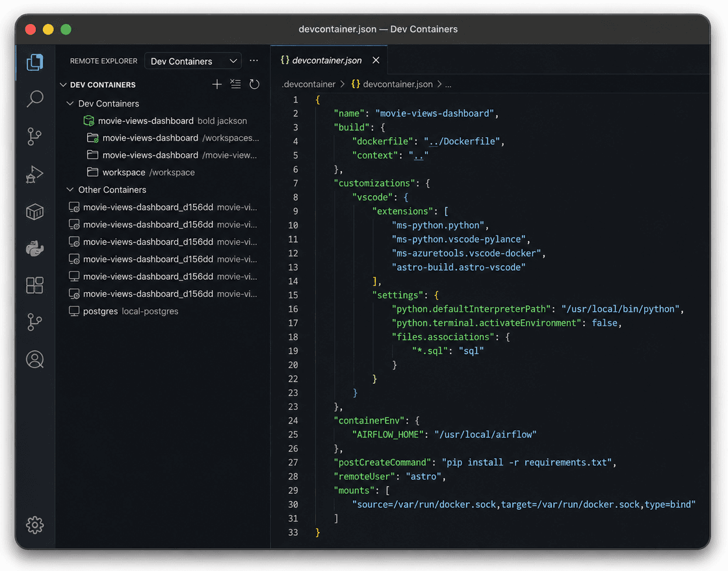Close the devcontainer.json tab
The image size is (728, 571).
point(376,60)
